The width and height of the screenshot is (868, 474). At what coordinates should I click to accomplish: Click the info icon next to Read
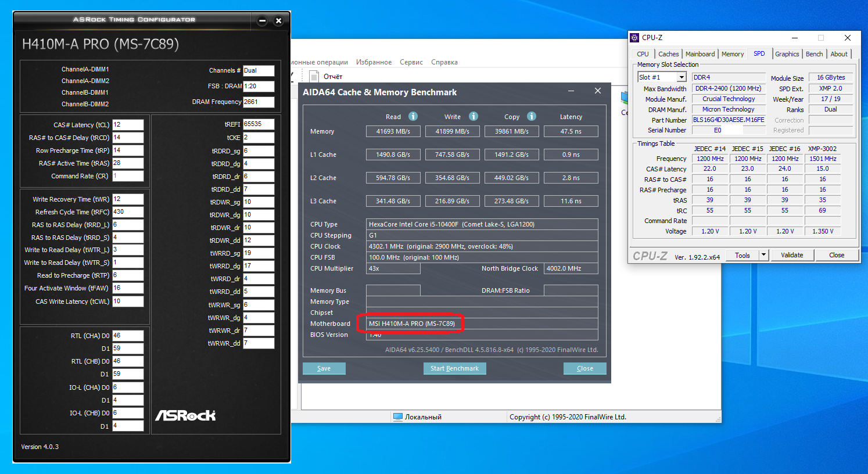click(x=413, y=116)
